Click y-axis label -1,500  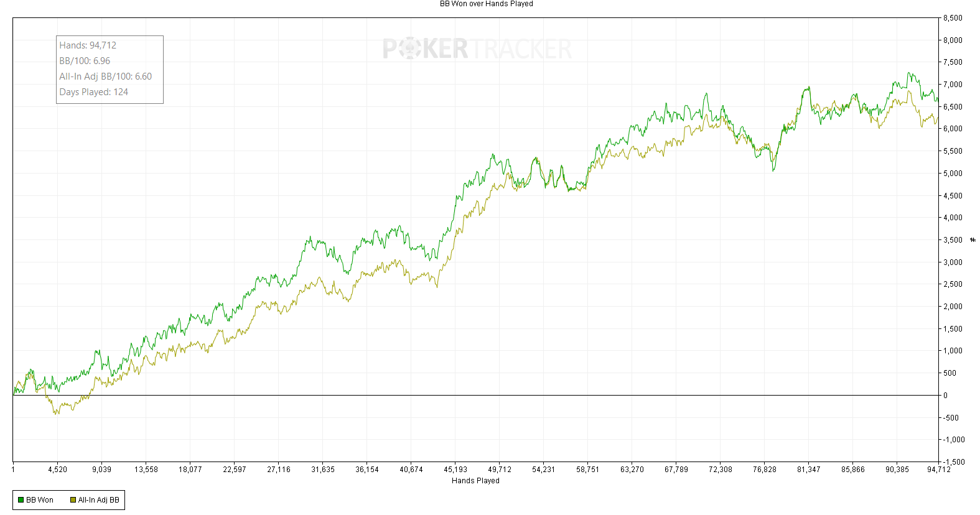coord(954,462)
